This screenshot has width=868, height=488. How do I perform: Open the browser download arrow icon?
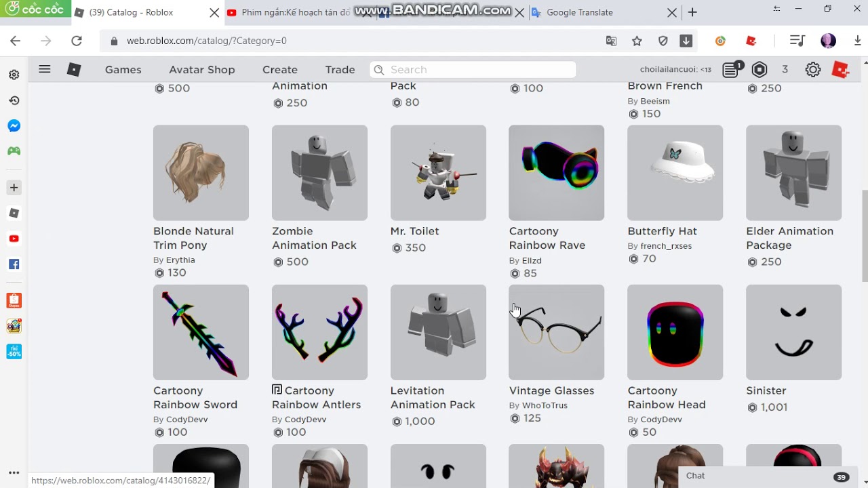[686, 41]
